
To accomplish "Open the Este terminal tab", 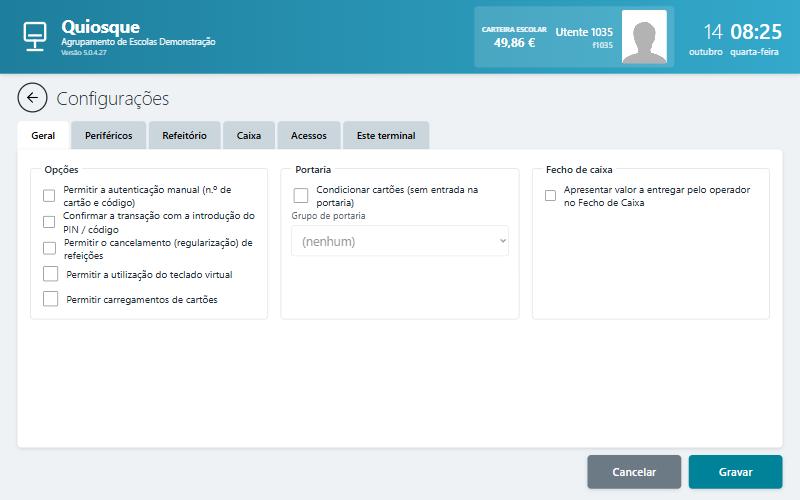I will (386, 136).
